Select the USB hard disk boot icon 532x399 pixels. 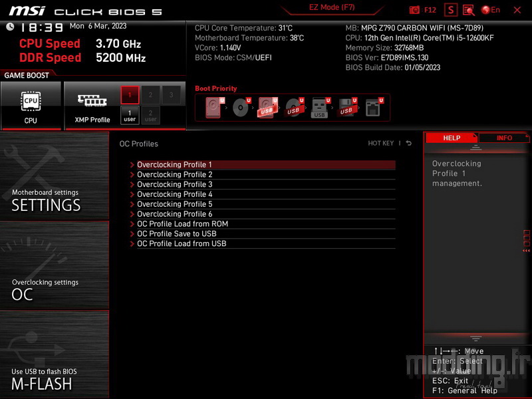click(x=268, y=108)
